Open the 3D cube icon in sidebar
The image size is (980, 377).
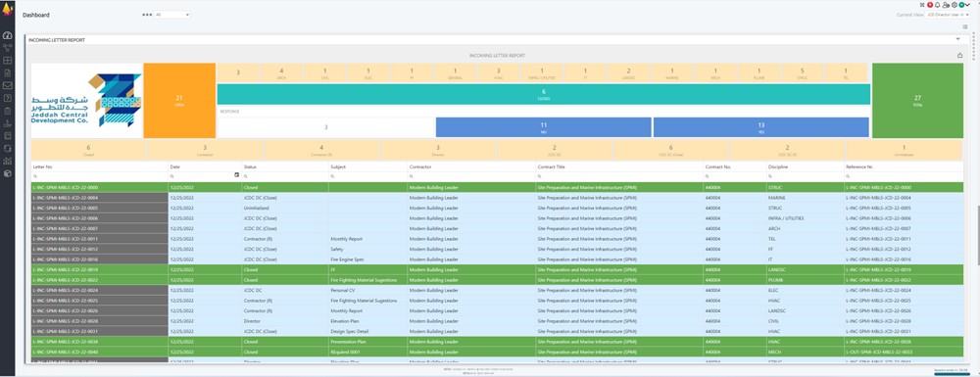[x=8, y=173]
